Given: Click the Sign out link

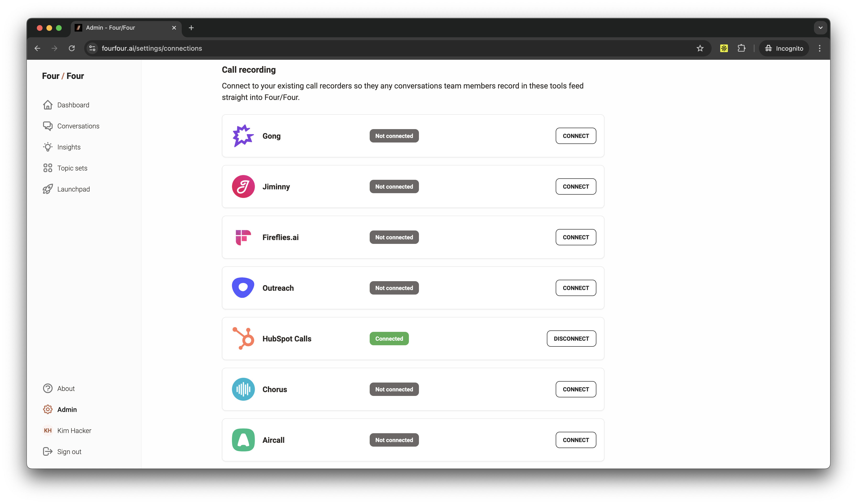Looking at the screenshot, I should 69,452.
